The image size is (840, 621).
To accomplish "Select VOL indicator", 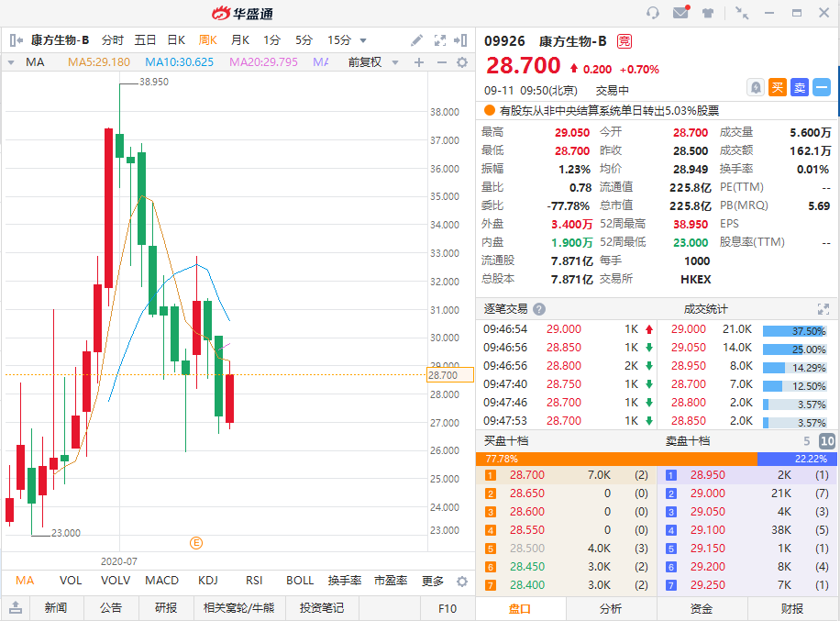I will (x=71, y=581).
